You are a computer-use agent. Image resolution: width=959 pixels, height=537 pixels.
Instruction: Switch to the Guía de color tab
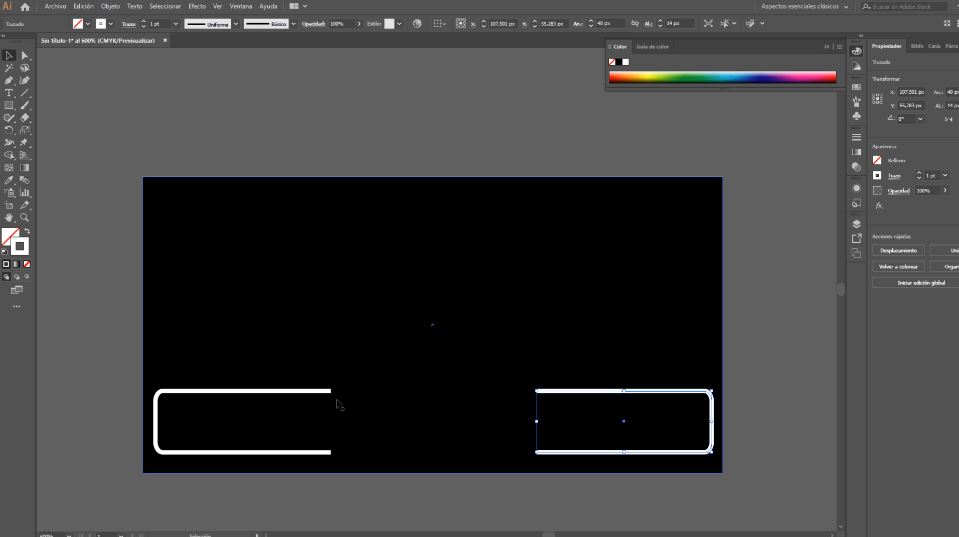(x=653, y=46)
